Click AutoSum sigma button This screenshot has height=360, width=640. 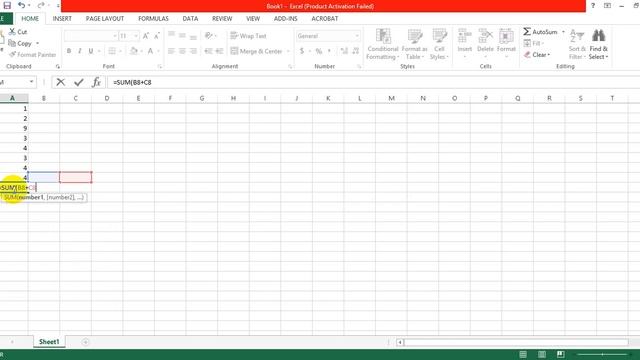point(540,31)
